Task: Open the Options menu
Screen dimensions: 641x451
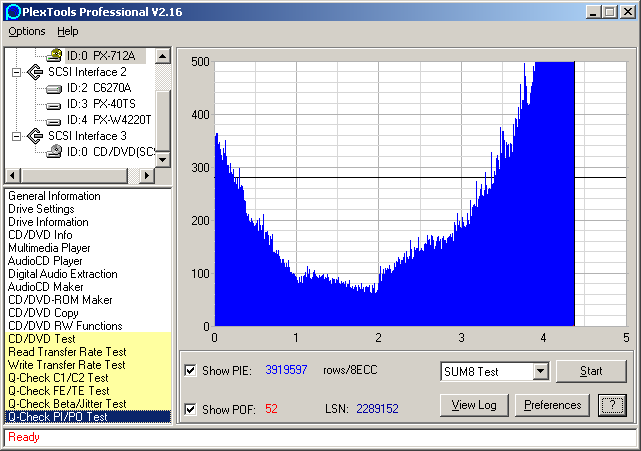Action: pos(27,31)
